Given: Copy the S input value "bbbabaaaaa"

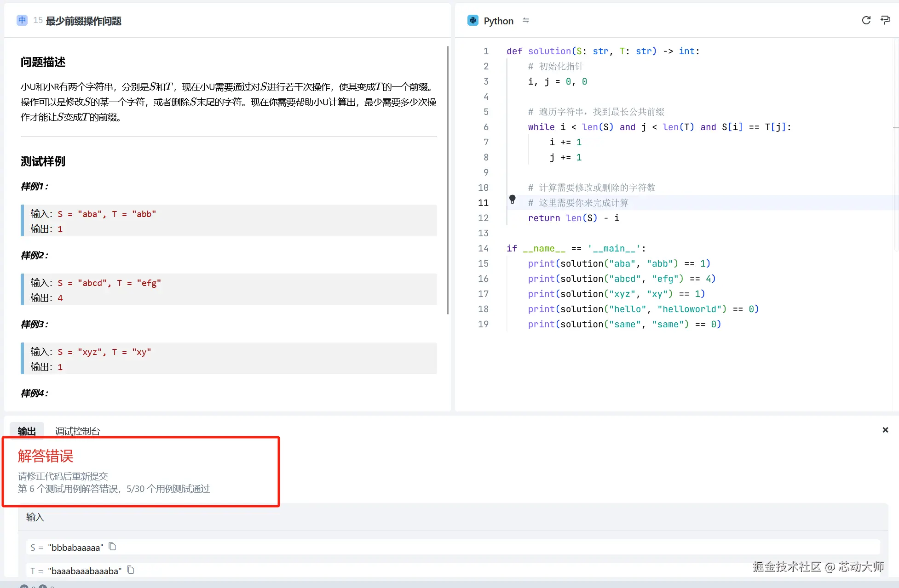Looking at the screenshot, I should coord(112,547).
